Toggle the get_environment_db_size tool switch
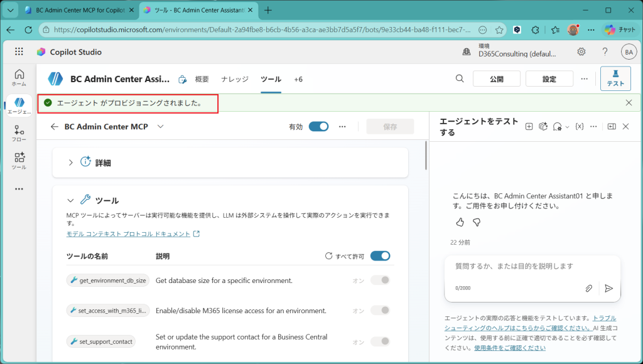643x364 pixels. coord(380,281)
